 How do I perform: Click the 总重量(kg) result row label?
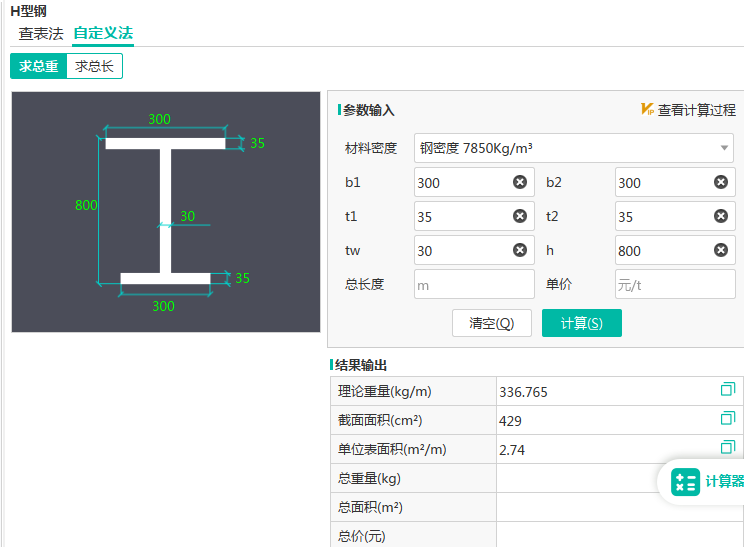coord(369,478)
